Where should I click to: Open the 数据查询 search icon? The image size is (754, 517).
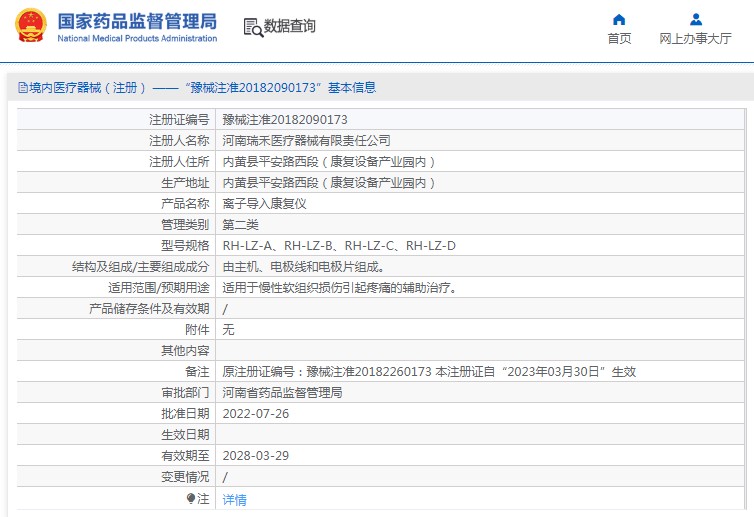click(253, 27)
